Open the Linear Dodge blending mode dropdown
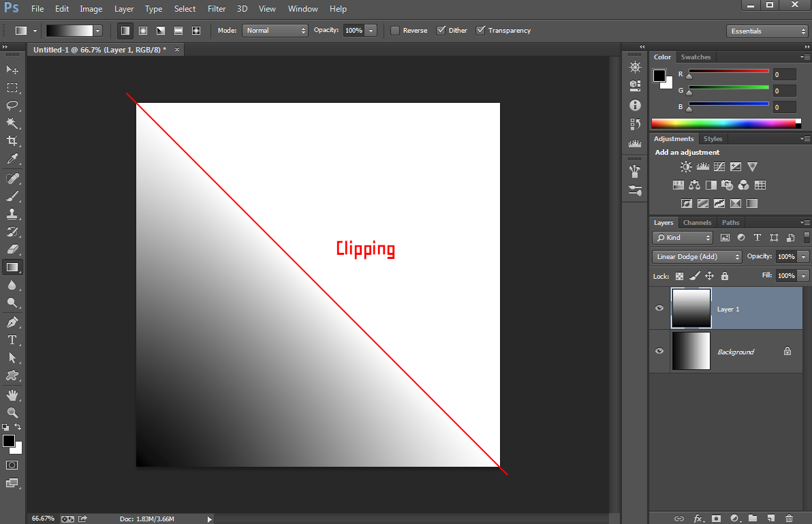This screenshot has width=812, height=524. (696, 256)
